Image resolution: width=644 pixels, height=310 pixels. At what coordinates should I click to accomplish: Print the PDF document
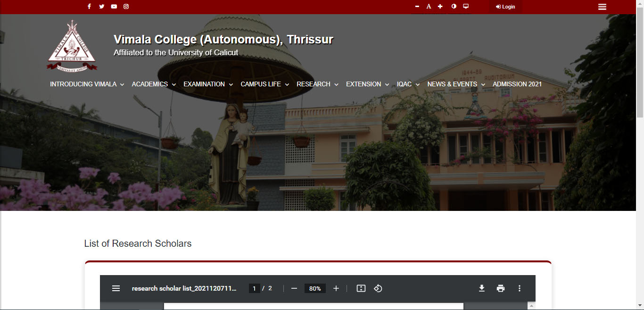click(501, 288)
